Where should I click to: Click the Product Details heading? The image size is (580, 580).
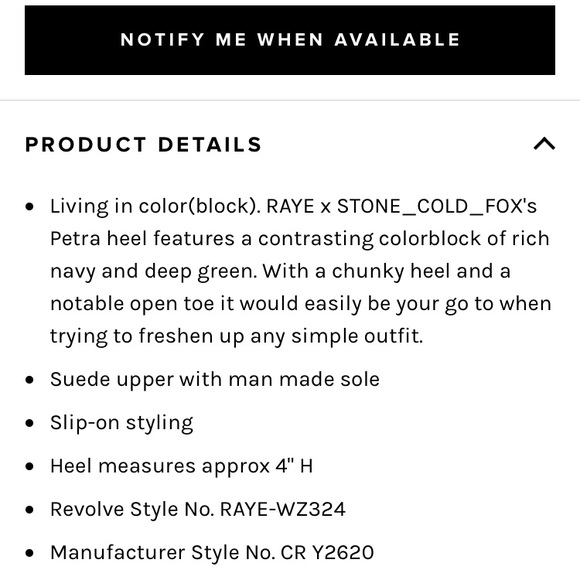[x=144, y=144]
